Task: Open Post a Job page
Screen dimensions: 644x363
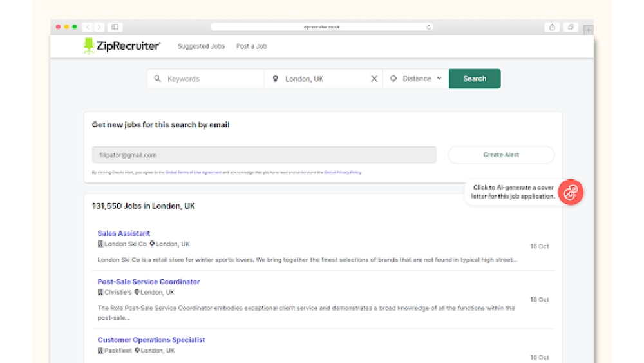Action: coord(251,46)
